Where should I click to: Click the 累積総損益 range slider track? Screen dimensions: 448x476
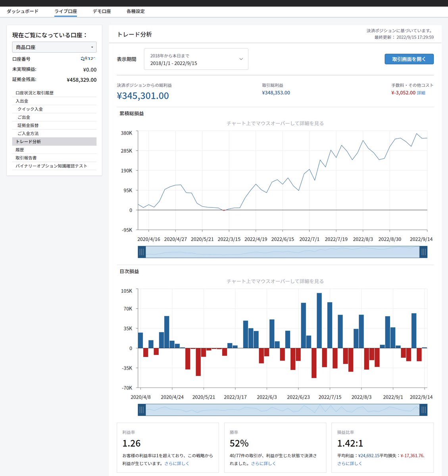tap(283, 252)
